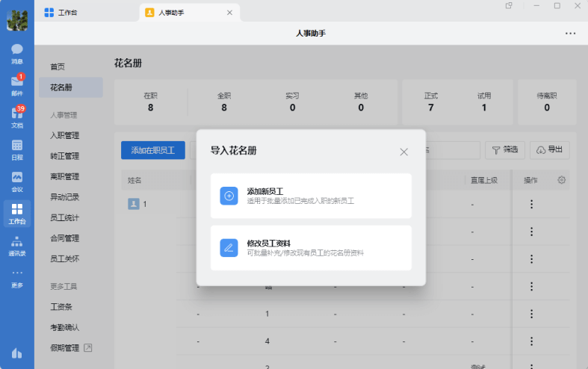Close the 导入花名册 dialog
588x369 pixels.
[403, 152]
